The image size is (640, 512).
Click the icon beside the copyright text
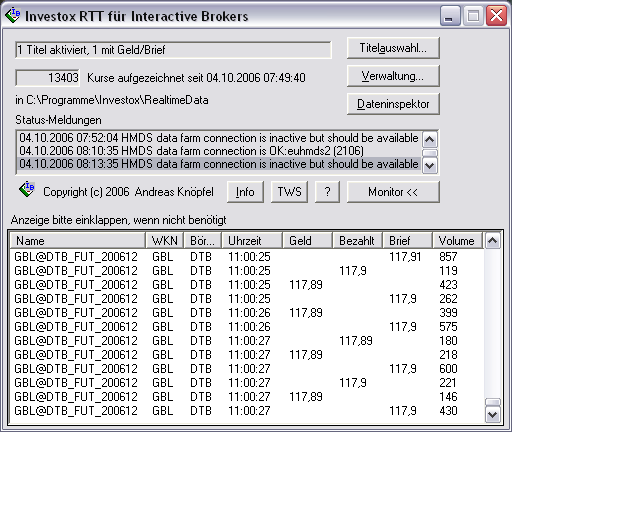(x=26, y=191)
